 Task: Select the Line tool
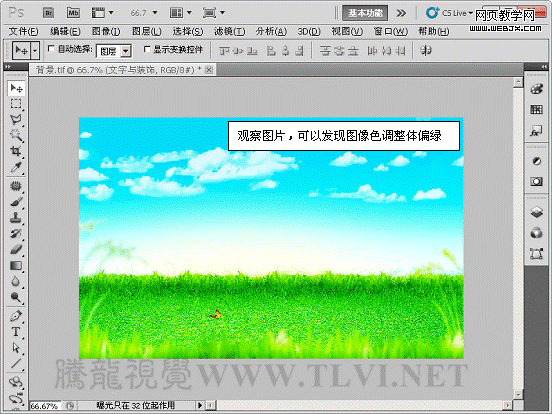coord(16,364)
